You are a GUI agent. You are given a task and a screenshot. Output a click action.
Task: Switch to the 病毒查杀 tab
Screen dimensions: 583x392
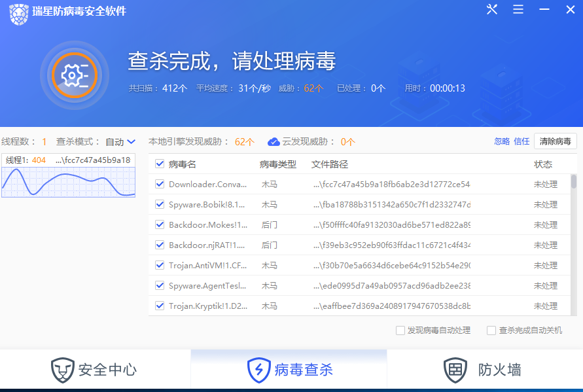pos(289,370)
